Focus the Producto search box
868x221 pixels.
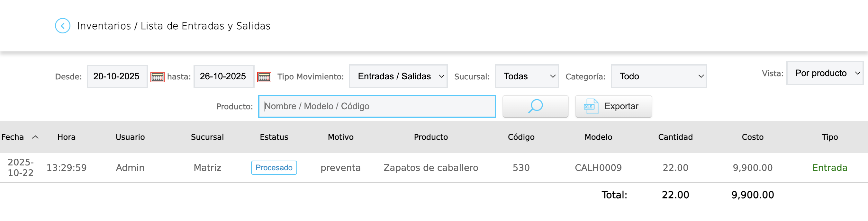[x=376, y=106]
